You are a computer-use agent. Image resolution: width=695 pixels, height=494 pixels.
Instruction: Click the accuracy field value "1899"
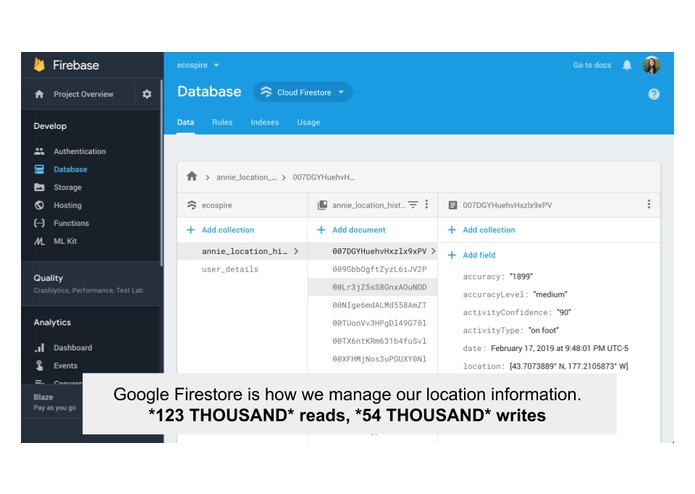click(x=521, y=276)
